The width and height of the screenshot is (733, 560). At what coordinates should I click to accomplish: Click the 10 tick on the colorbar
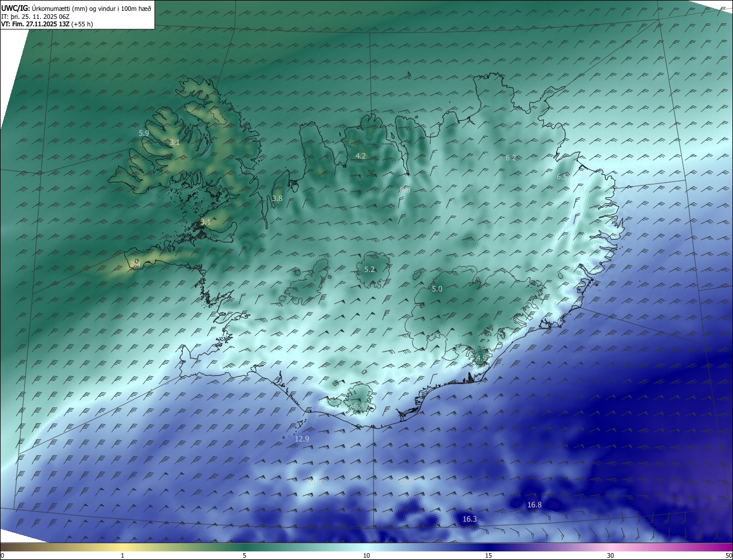[x=366, y=555]
